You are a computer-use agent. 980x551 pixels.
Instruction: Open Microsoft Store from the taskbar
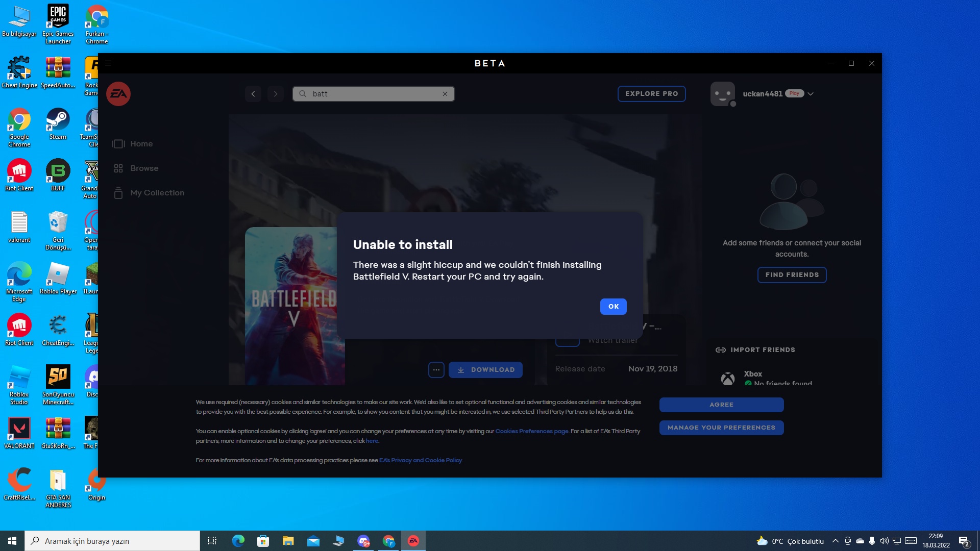tap(263, 541)
